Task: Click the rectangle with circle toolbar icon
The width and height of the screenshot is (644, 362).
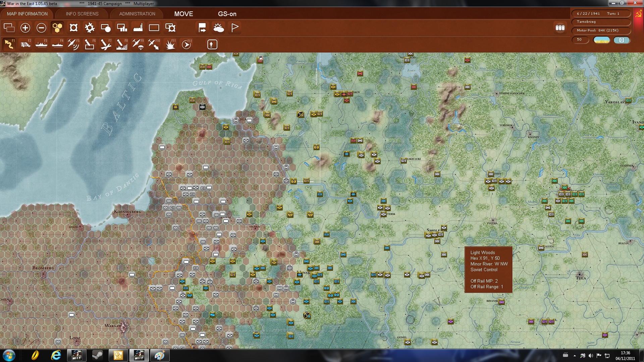Action: pyautogui.click(x=106, y=28)
